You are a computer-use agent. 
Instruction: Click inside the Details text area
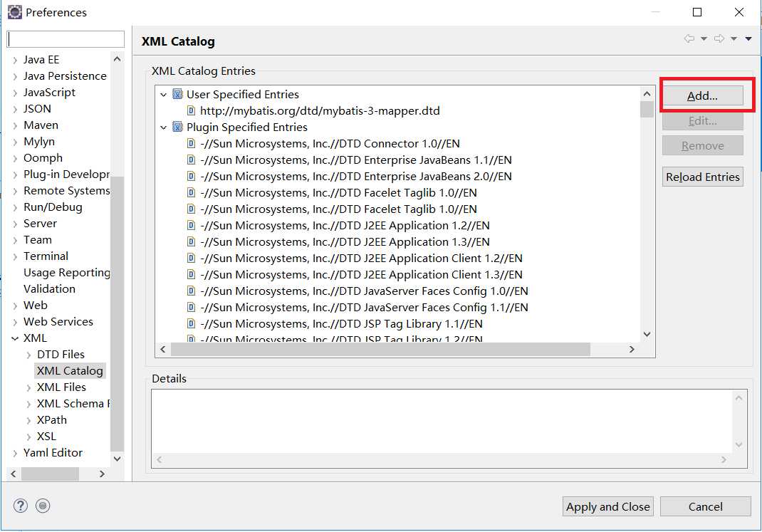[442, 422]
